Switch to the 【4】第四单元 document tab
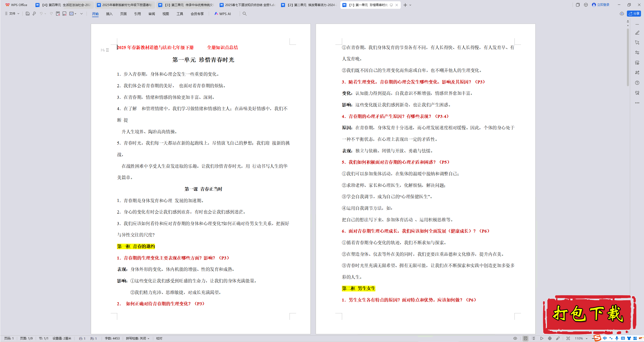 click(x=63, y=5)
